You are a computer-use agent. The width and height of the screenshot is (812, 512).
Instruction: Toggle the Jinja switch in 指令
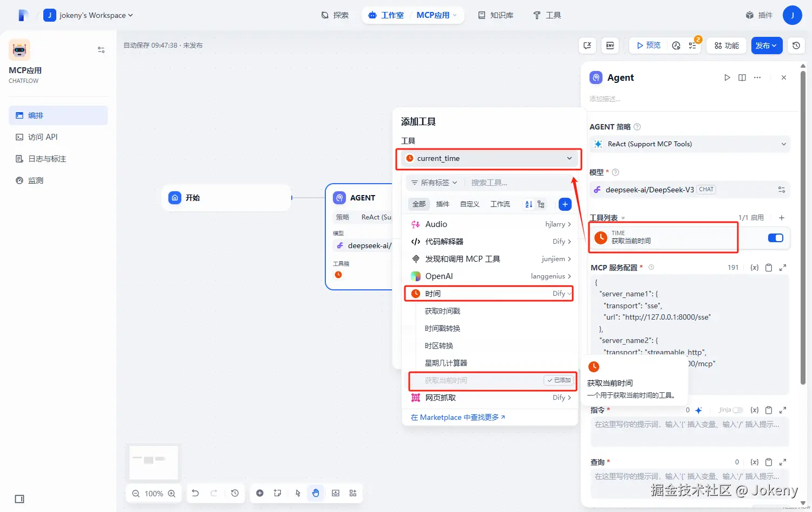[x=737, y=410]
